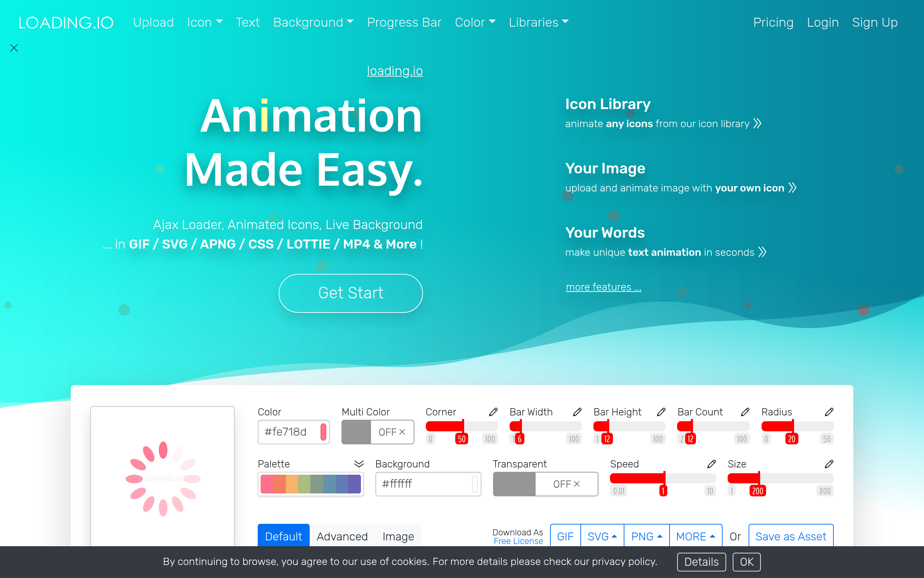Toggle the Multi Color switch

coord(378,432)
